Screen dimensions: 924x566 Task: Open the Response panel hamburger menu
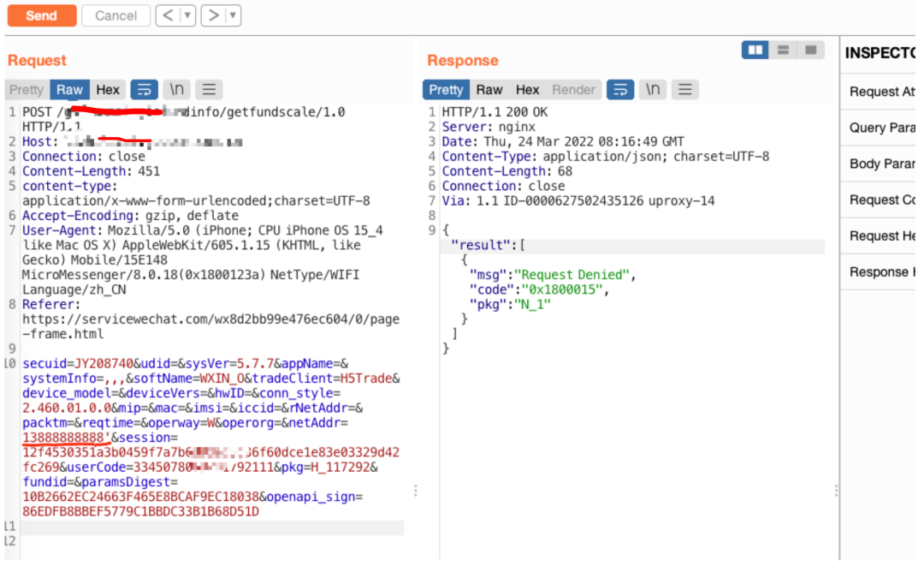[684, 90]
